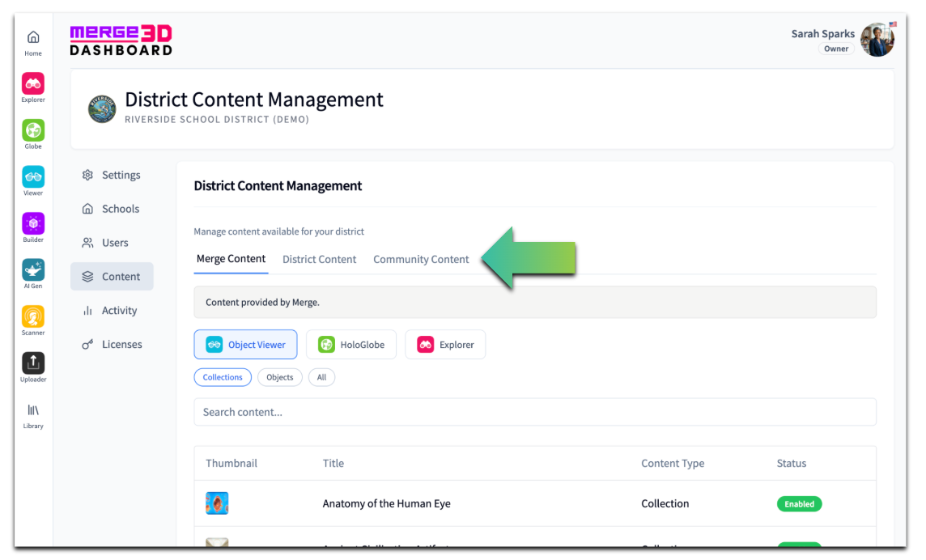The image size is (926, 560).
Task: Click the Collection cell for Anatomy of the Human Eye
Action: point(665,503)
